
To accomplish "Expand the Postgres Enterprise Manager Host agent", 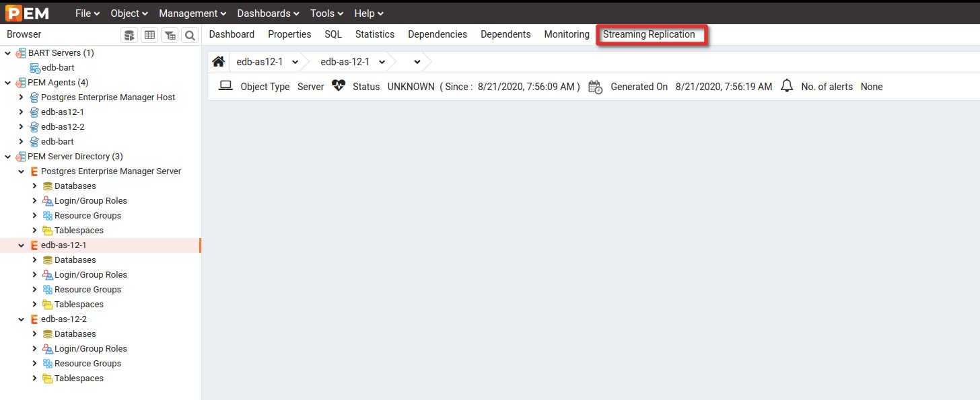I will pyautogui.click(x=22, y=97).
